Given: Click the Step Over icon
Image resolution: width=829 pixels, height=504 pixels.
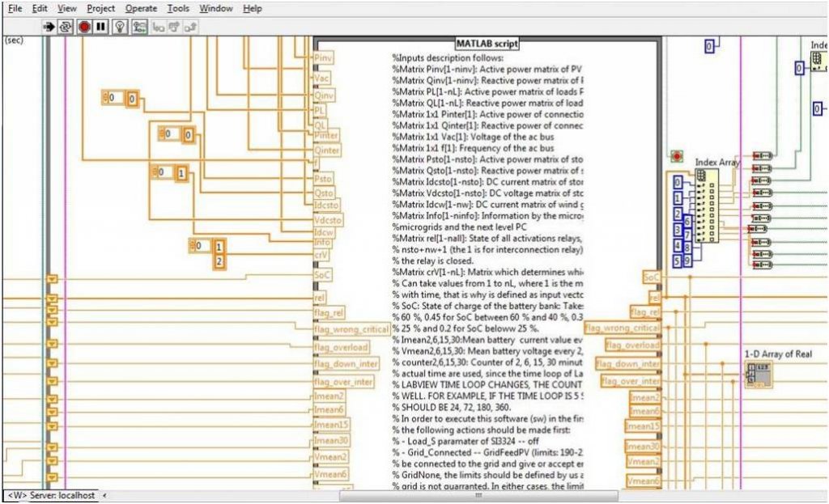Looking at the screenshot, I should coord(174,27).
